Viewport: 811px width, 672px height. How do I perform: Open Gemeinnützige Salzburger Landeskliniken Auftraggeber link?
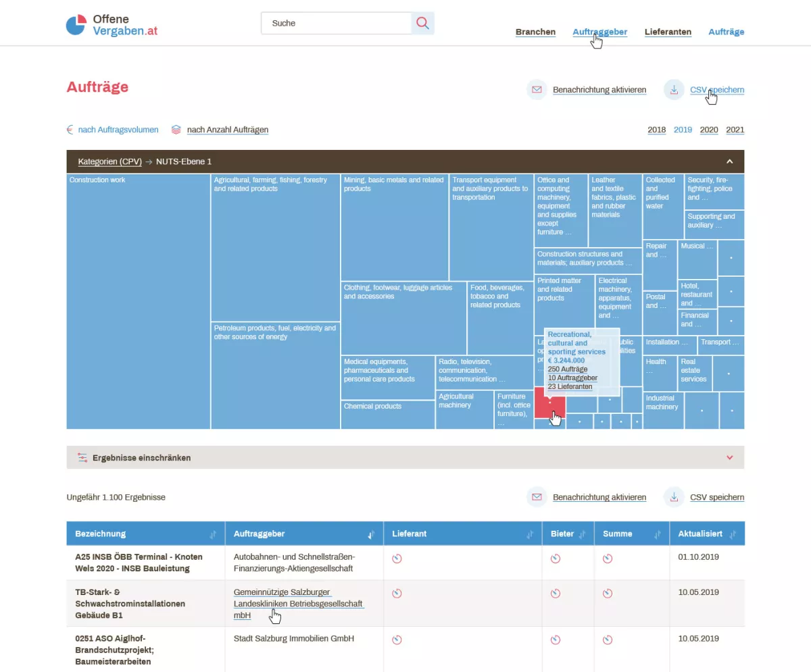coord(298,603)
